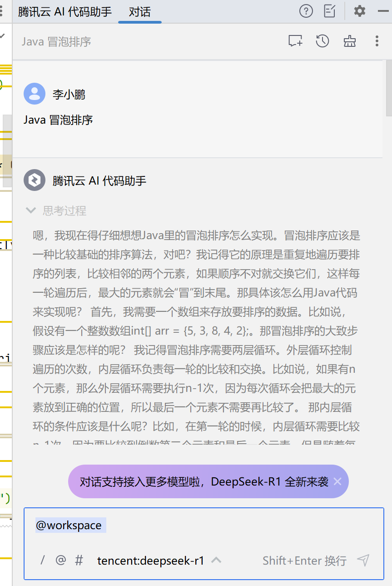The image size is (392, 586).
Task: Click the 李小鹏 username label
Action: tap(69, 95)
